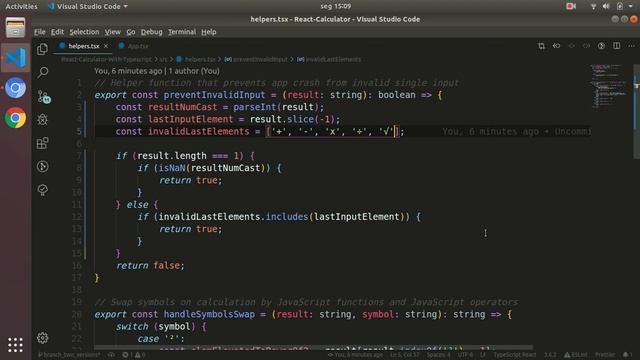Change the LF end-of-line sequence
Viewport: 640px width, 360px height.
(x=483, y=355)
